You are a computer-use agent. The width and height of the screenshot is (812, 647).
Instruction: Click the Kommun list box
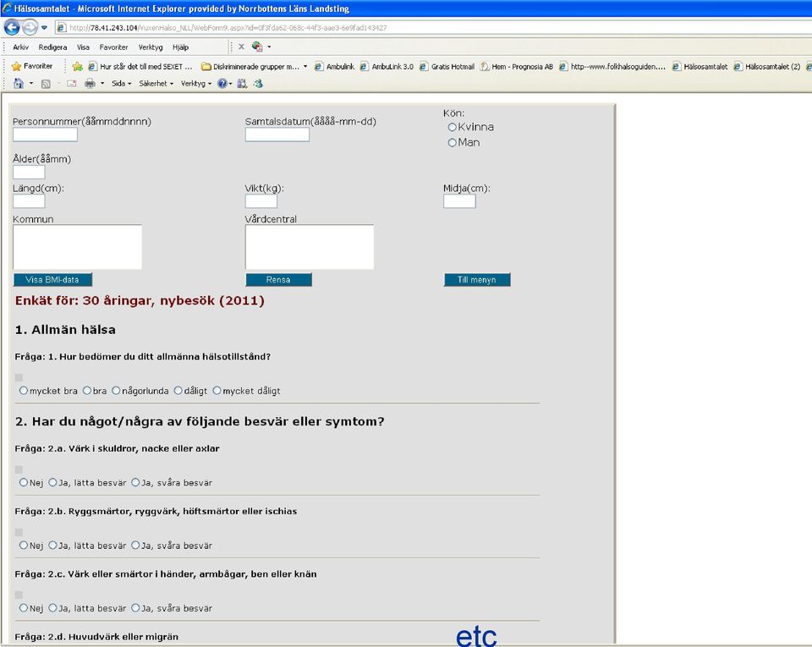[x=77, y=247]
